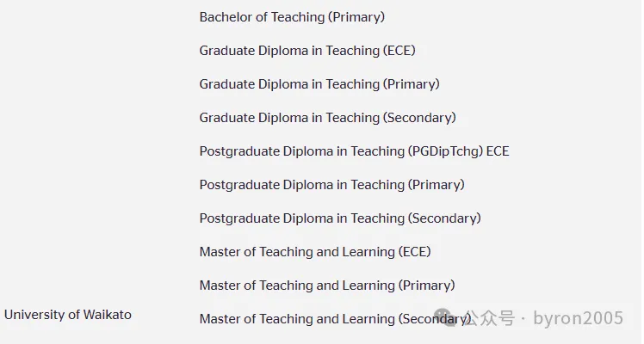Select Master of Teaching and Learning (Primary)
This screenshot has height=344, width=644.
(327, 286)
